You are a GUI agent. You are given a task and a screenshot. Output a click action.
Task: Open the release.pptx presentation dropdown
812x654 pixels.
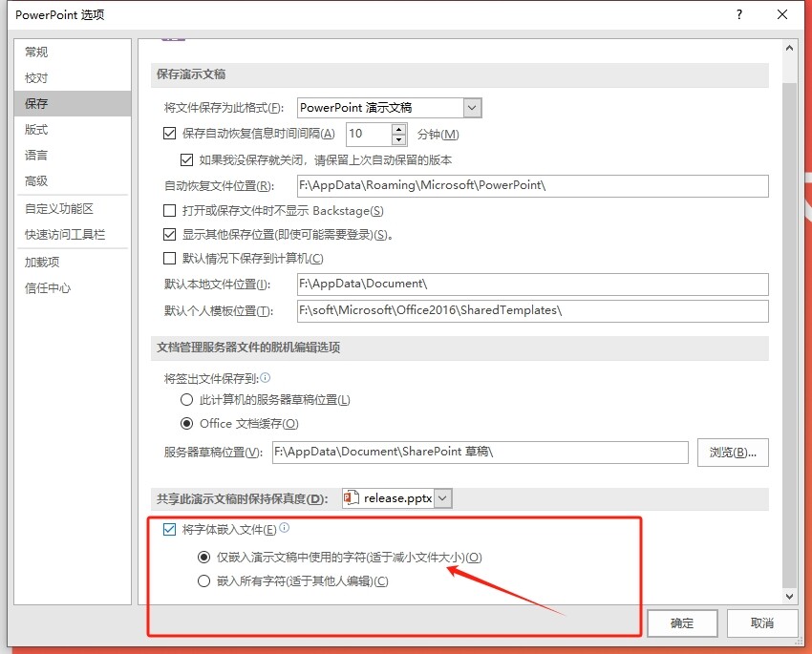pyautogui.click(x=442, y=498)
